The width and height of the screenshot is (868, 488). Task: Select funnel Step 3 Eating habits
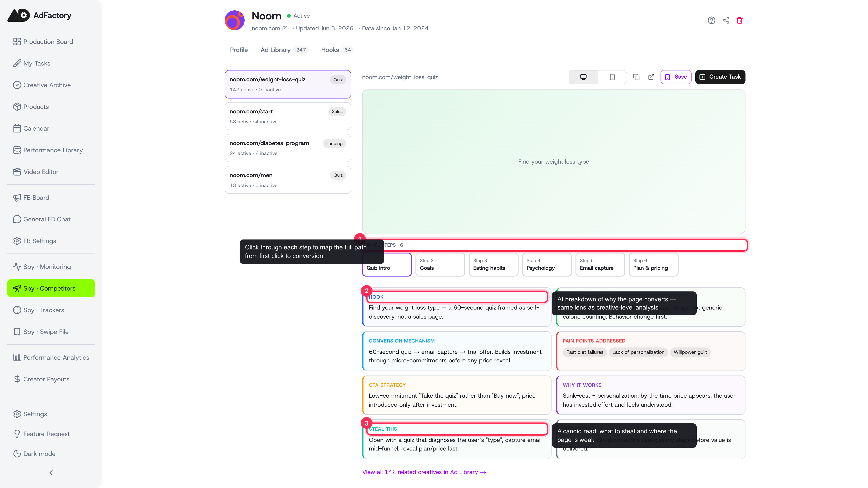click(493, 264)
